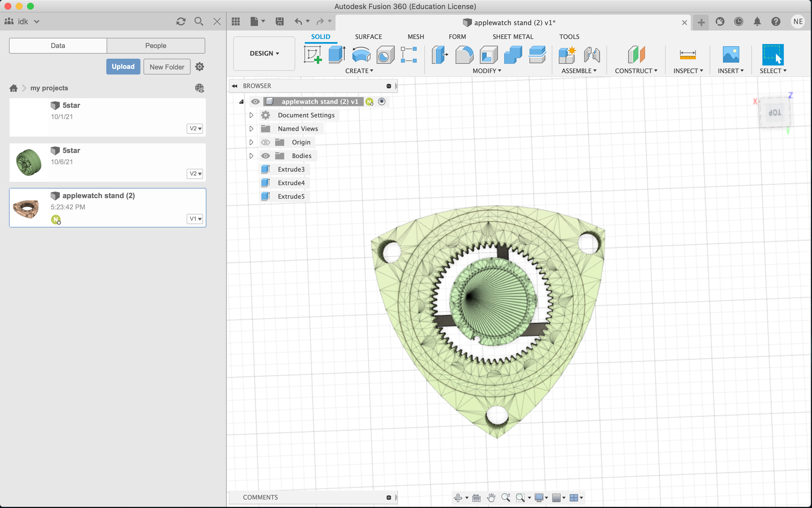This screenshot has height=508, width=812.
Task: Click the Undo arrow icon
Action: [298, 21]
